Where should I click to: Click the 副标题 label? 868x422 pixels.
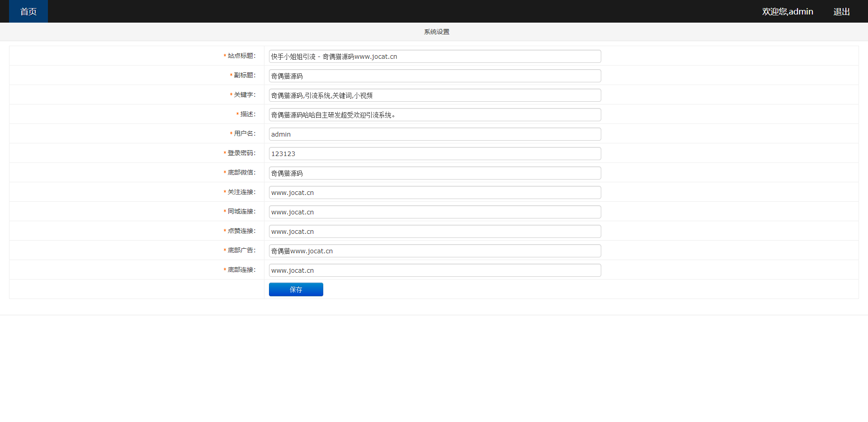coord(245,75)
